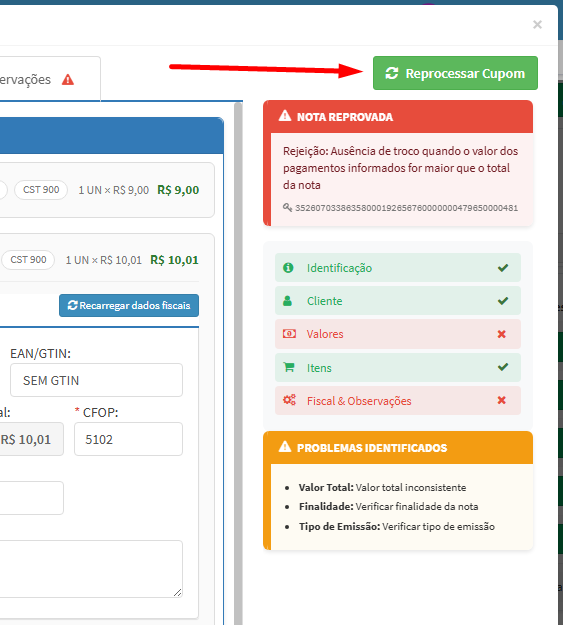Click the Reprocessar Cupom button
563x625 pixels.
(455, 73)
